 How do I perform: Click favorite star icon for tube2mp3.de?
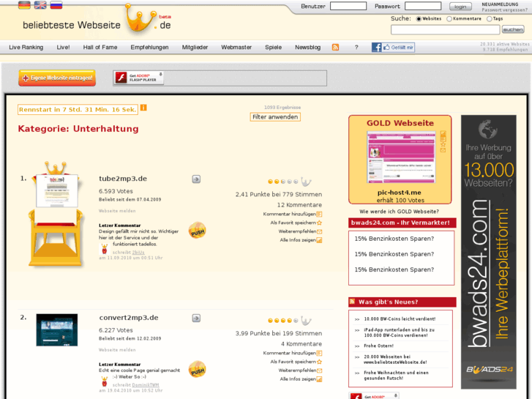click(319, 223)
